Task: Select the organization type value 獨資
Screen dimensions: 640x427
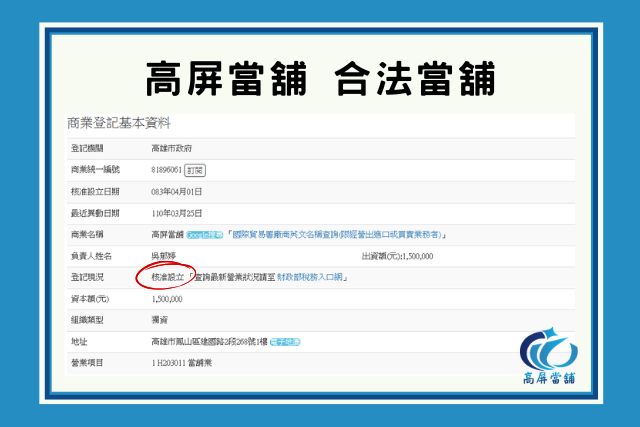Action: click(160, 320)
